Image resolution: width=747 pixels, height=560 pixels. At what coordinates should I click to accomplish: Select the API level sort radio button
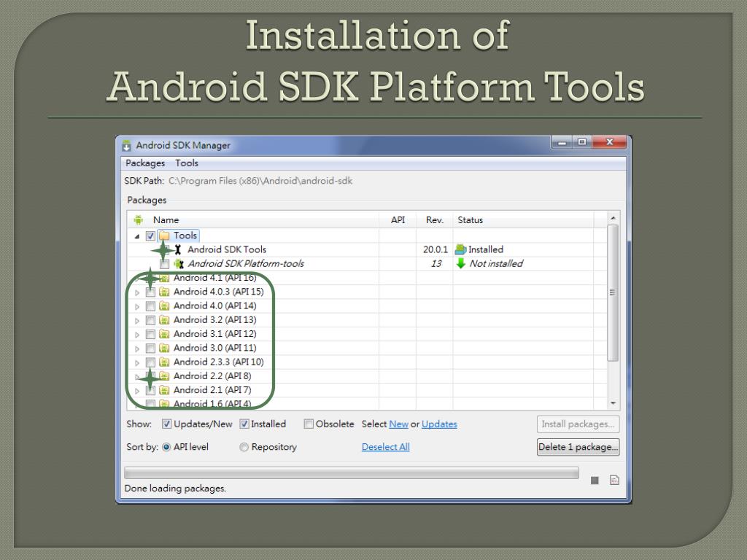click(x=166, y=447)
